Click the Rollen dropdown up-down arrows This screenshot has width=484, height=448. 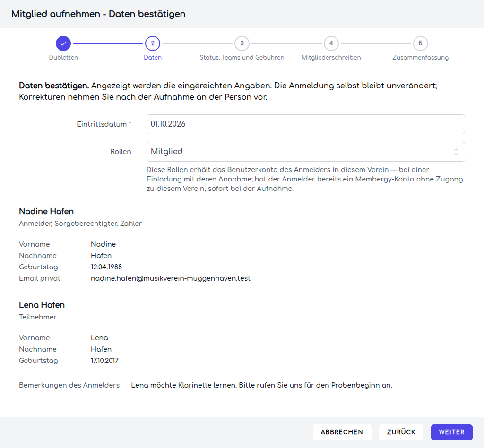coord(456,152)
